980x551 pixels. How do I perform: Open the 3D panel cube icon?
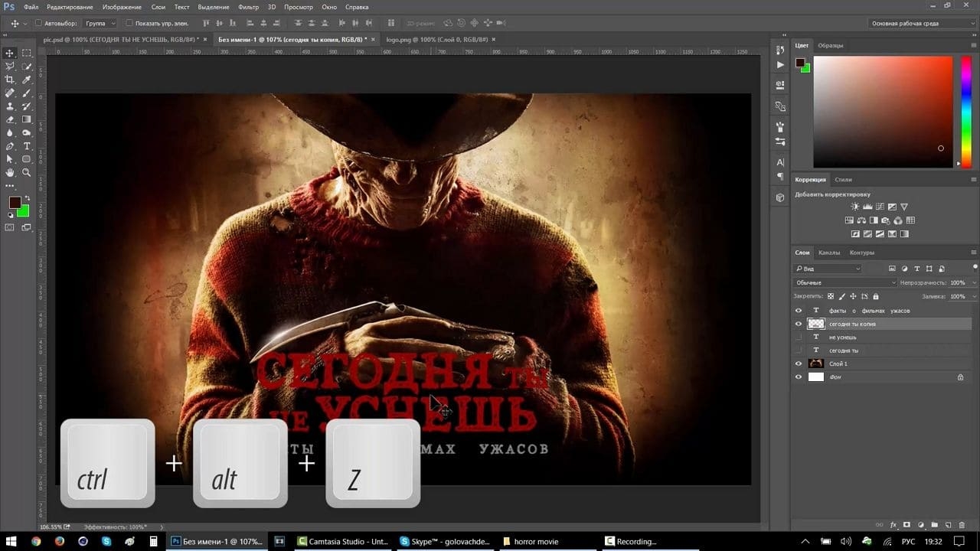pos(780,197)
